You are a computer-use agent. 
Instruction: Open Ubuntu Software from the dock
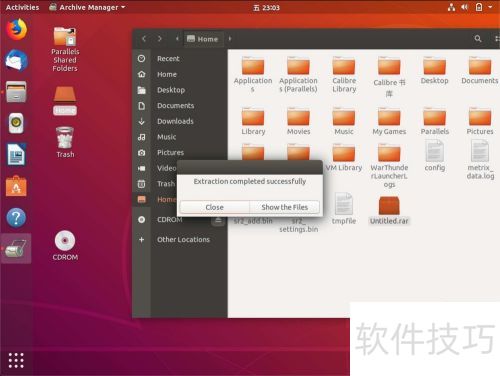point(16,186)
